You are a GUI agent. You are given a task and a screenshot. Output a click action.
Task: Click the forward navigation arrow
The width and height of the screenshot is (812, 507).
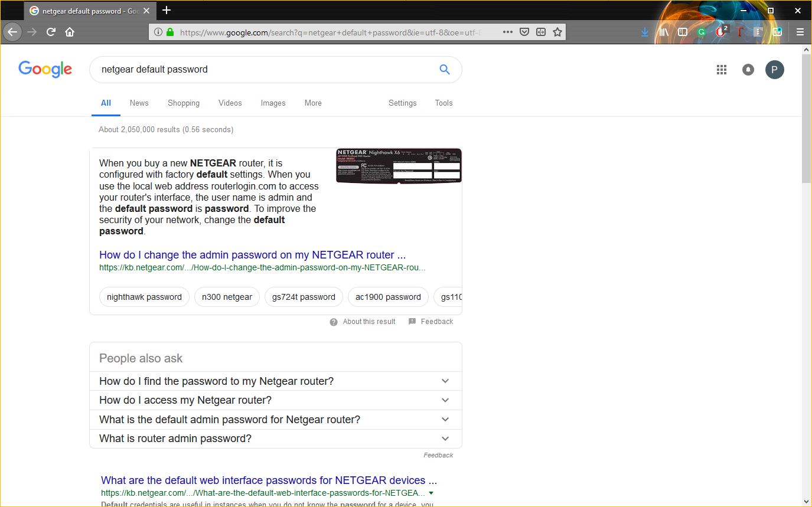[32, 32]
